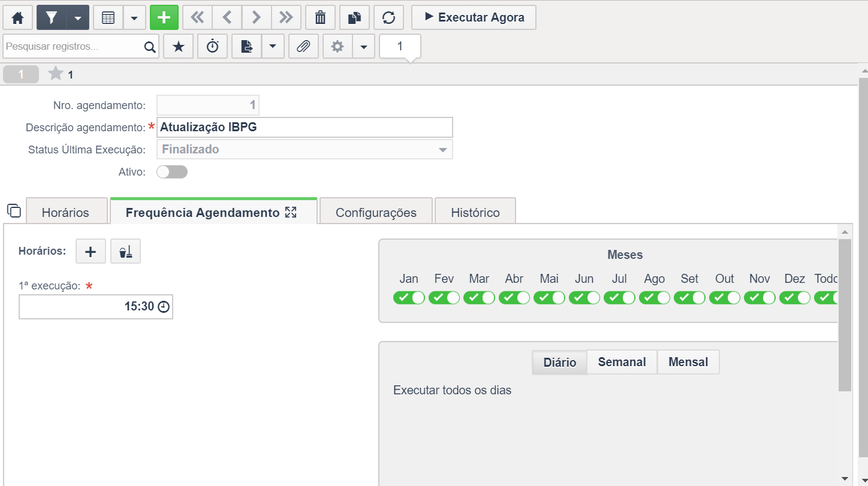Open favorites star in toolbar

pyautogui.click(x=179, y=47)
